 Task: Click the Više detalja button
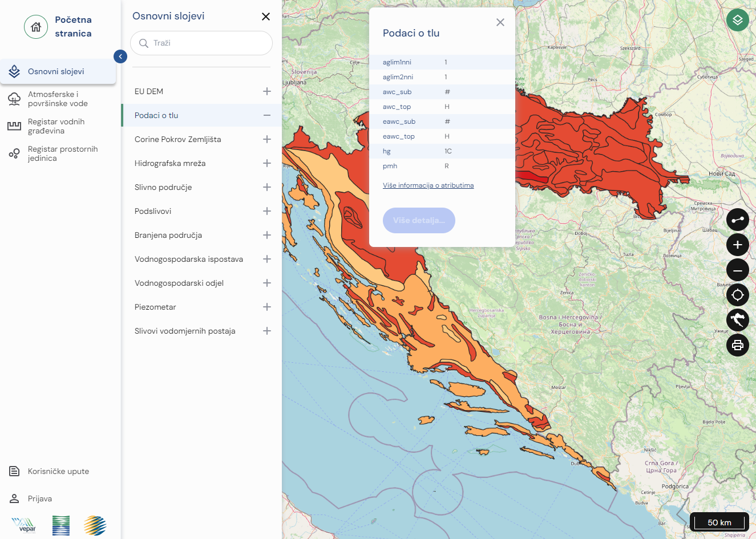click(419, 220)
